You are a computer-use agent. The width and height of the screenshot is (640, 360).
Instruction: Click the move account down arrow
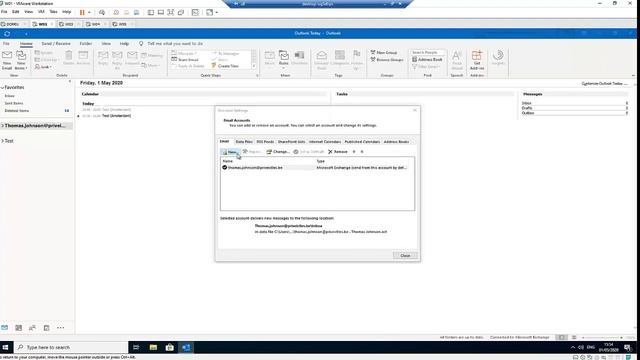point(362,152)
